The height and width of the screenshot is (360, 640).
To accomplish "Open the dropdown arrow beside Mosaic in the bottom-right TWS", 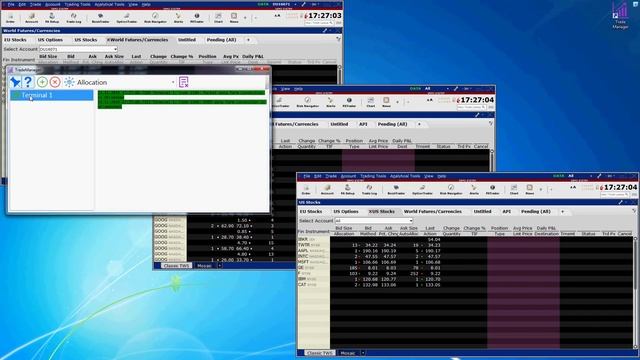I will pyautogui.click(x=362, y=353).
